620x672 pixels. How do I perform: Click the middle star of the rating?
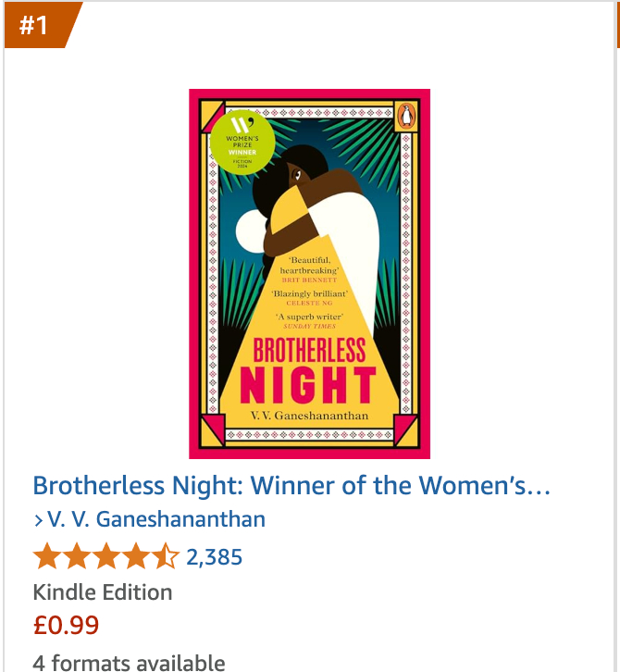pyautogui.click(x=106, y=557)
